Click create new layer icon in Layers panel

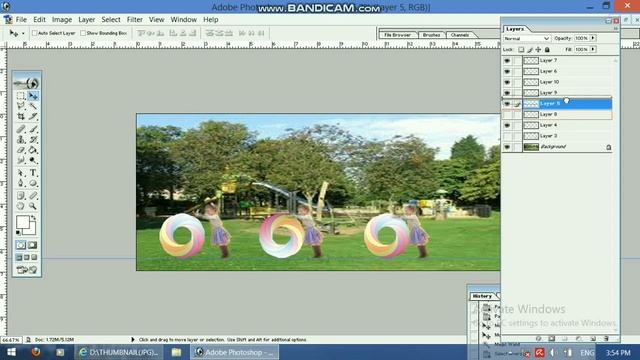click(593, 338)
